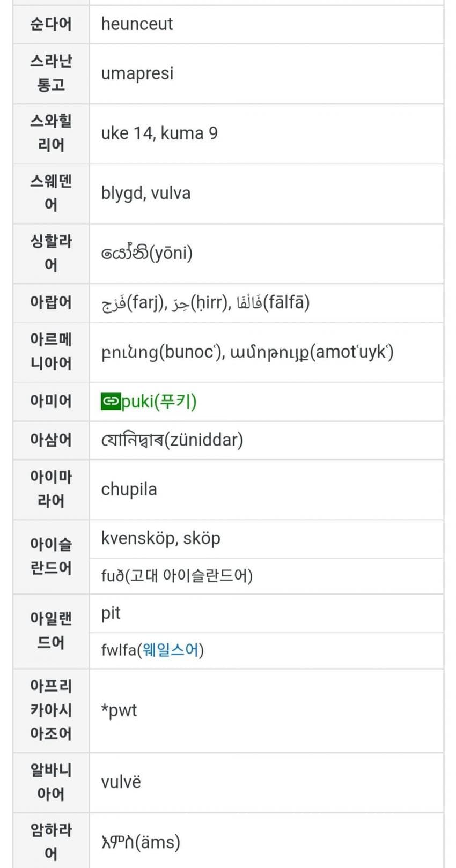Screen dimensions: 456x868
Task: Open the 웨일스어 blue link
Action: tap(170, 650)
